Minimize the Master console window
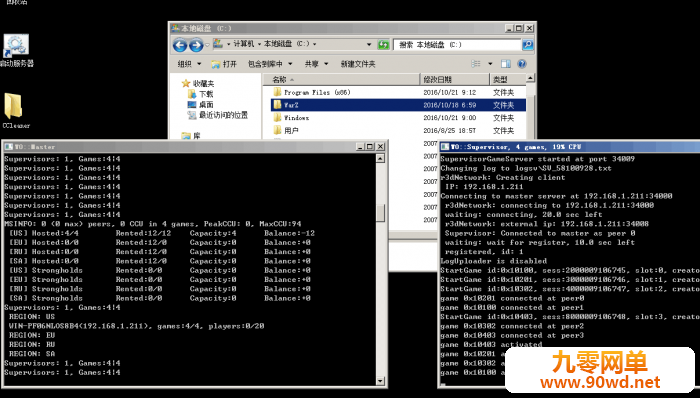 [361, 146]
